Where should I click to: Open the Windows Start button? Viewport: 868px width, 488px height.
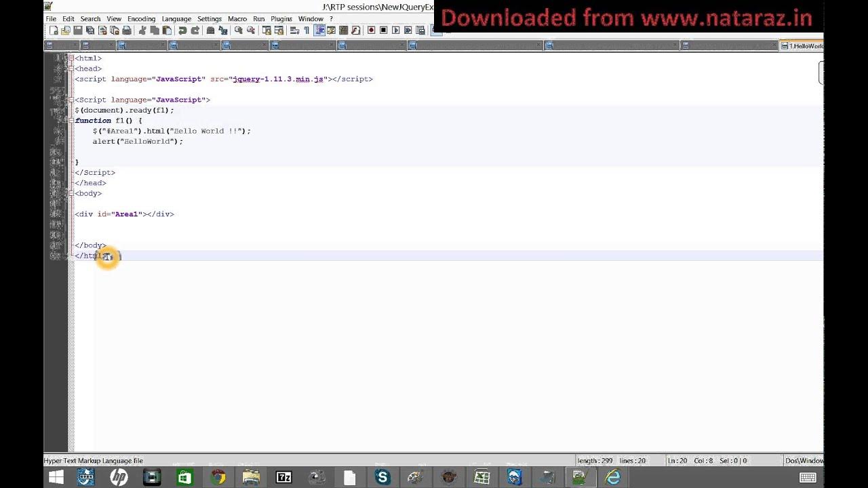click(56, 477)
